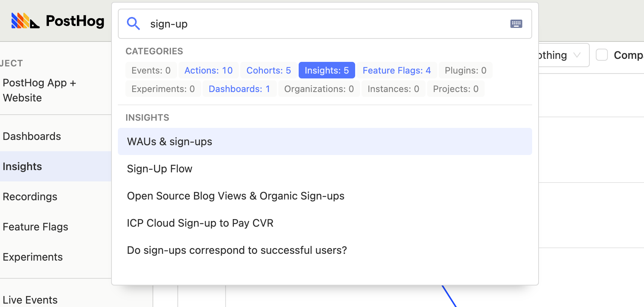Select 'Open Source Blog Views & Organic Sign-ups'
This screenshot has width=644, height=307.
tap(236, 196)
